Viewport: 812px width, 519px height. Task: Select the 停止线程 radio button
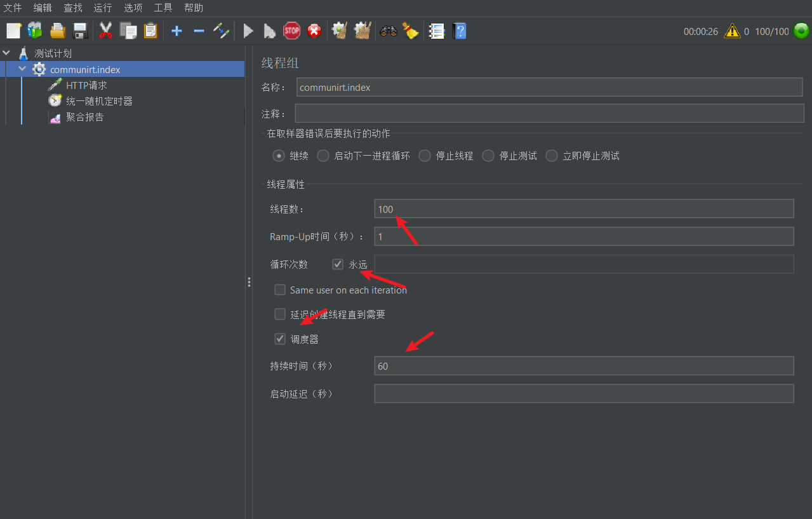[425, 156]
